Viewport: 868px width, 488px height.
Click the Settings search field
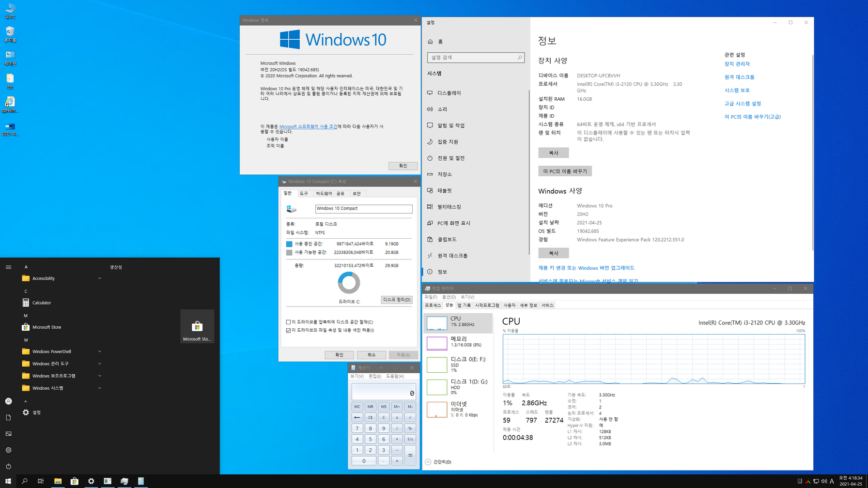point(476,58)
